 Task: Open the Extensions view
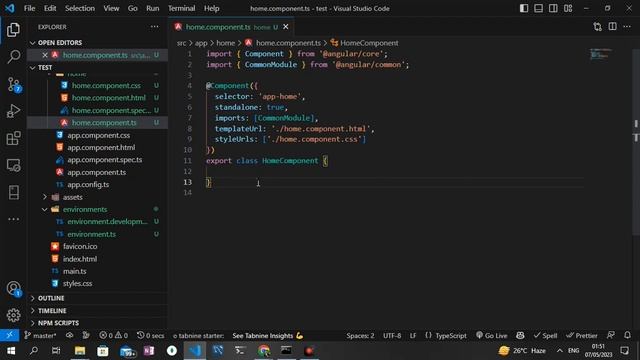pos(13,138)
